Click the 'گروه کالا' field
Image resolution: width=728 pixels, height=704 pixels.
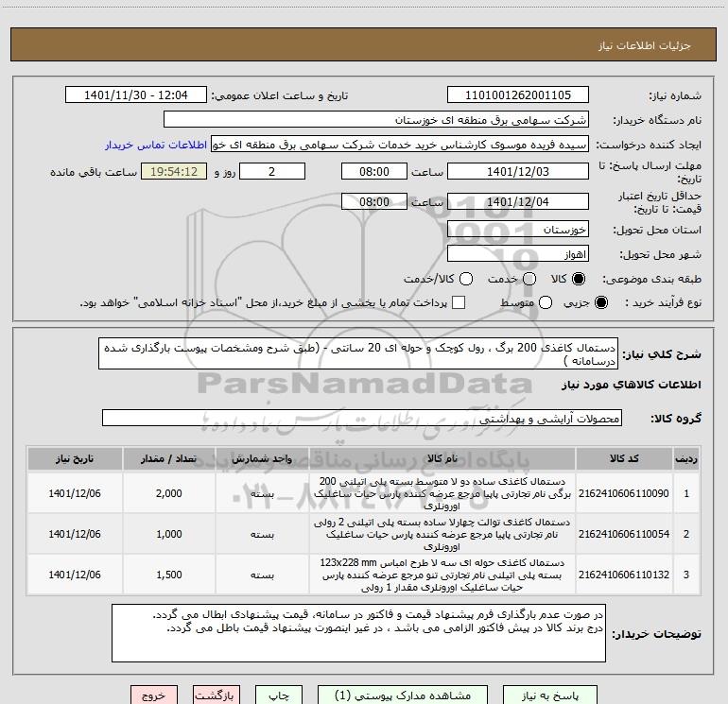[x=362, y=418]
